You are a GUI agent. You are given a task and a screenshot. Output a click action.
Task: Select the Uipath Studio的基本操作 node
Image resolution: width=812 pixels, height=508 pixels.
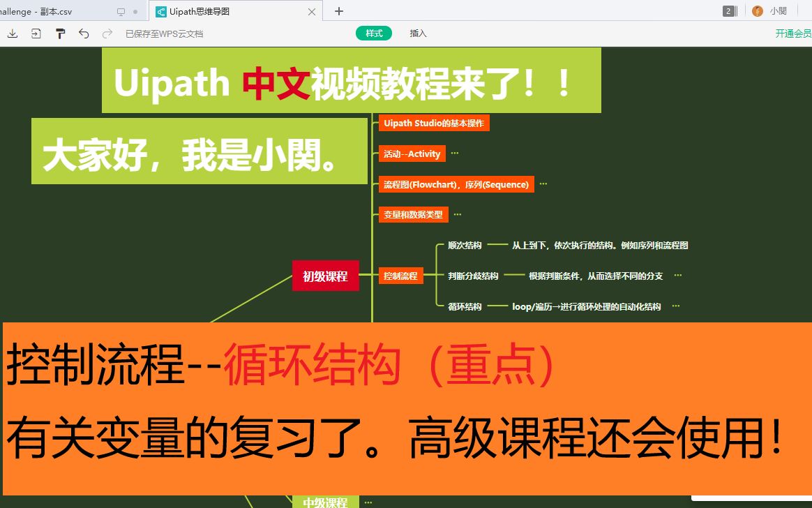click(x=434, y=123)
